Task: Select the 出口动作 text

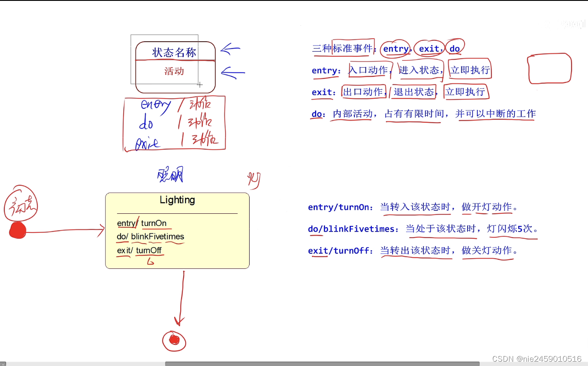Action: (363, 92)
